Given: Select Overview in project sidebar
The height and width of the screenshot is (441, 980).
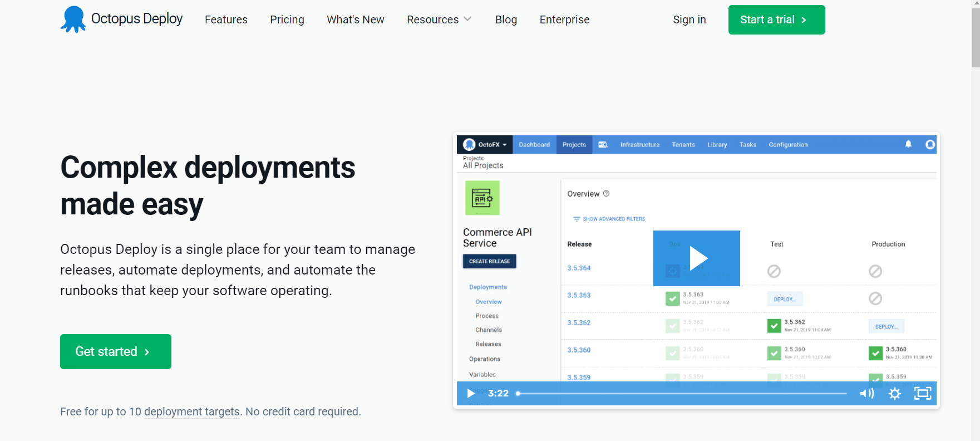Looking at the screenshot, I should tap(489, 302).
